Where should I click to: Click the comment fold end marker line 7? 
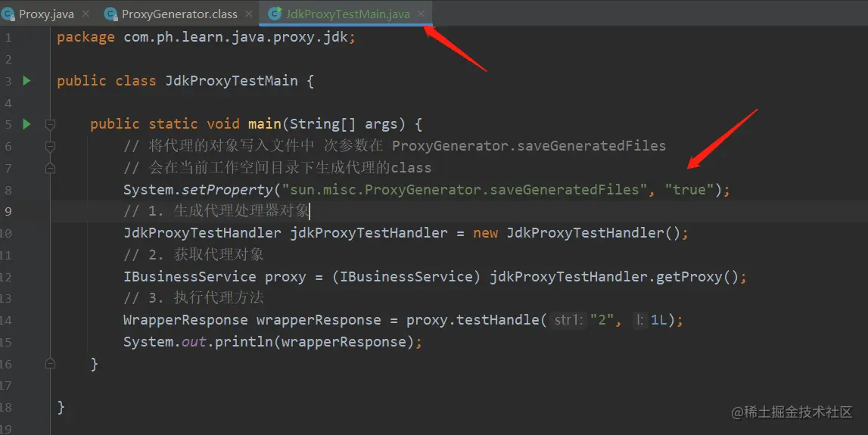coord(50,168)
